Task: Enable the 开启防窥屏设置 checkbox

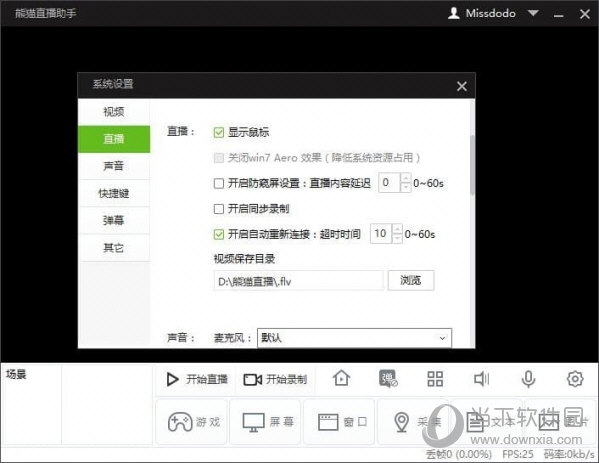Action: tap(219, 183)
